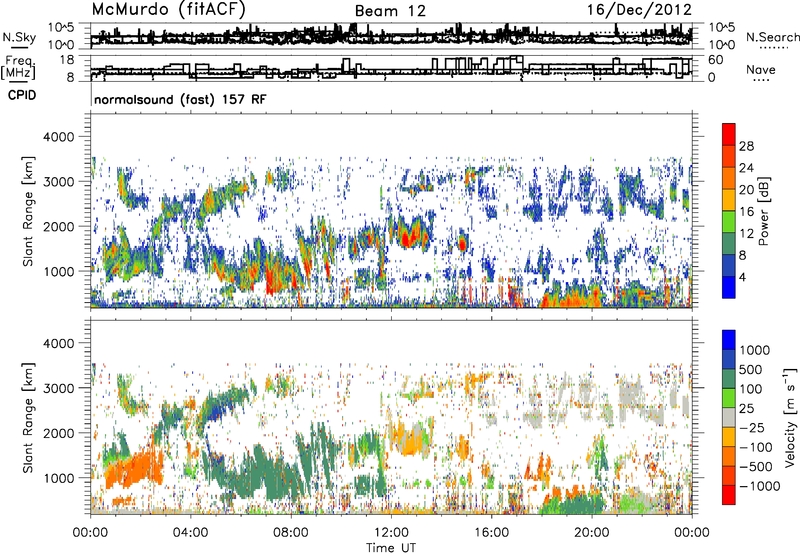Screen dimensions: 800x554
Task: Click the gray segment of velocity colorbar
Action: coord(729,417)
